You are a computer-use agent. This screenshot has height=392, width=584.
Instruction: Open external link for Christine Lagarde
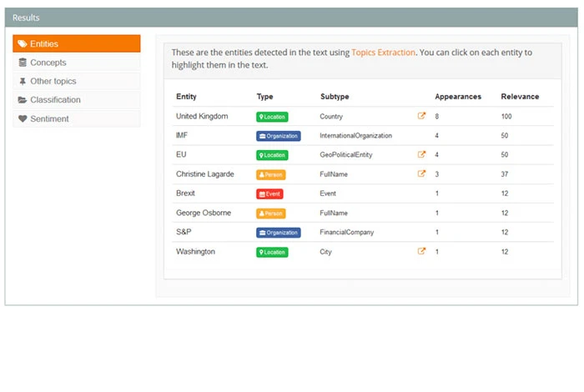pos(421,173)
